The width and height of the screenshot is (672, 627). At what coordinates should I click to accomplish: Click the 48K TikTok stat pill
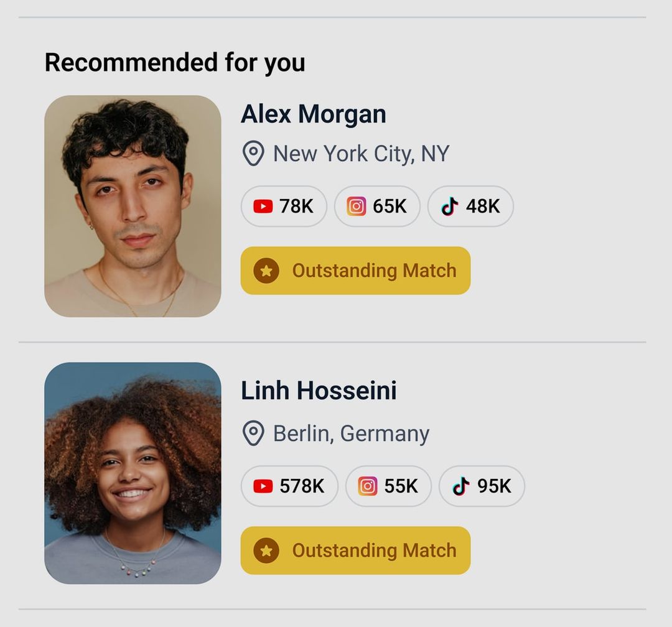point(470,206)
